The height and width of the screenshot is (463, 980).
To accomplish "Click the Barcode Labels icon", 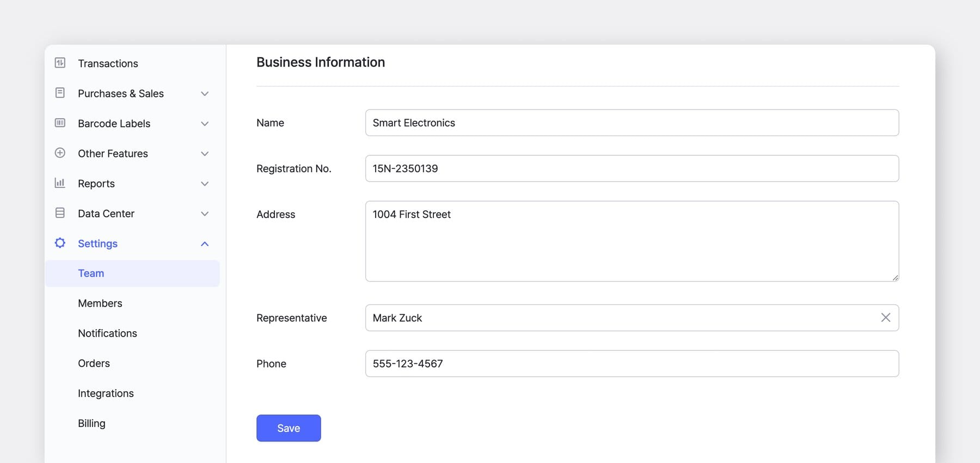I will pyautogui.click(x=60, y=123).
